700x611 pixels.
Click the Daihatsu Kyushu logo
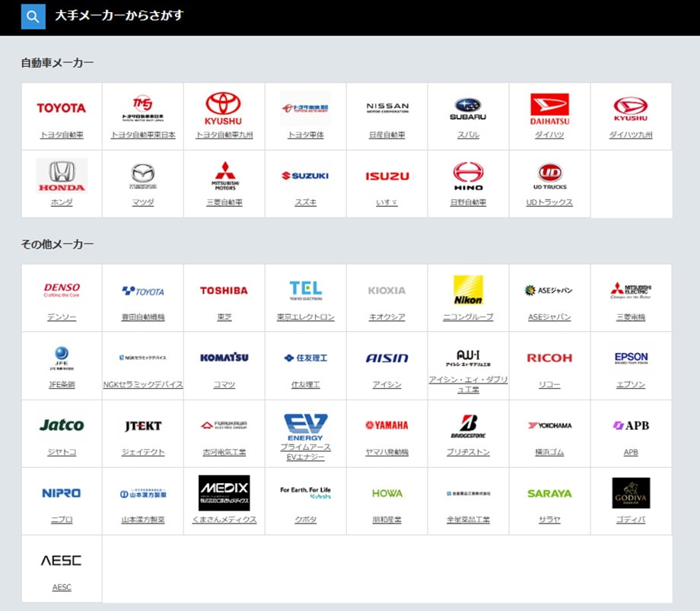click(630, 109)
